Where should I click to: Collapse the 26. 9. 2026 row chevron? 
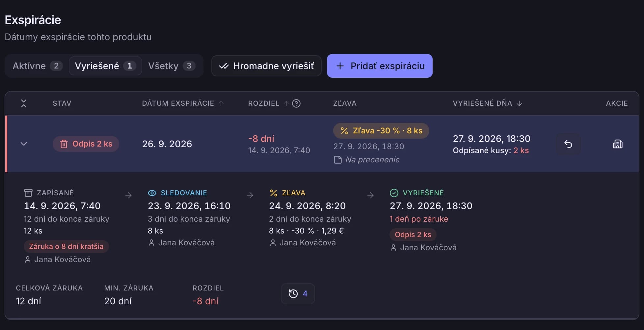click(x=24, y=144)
